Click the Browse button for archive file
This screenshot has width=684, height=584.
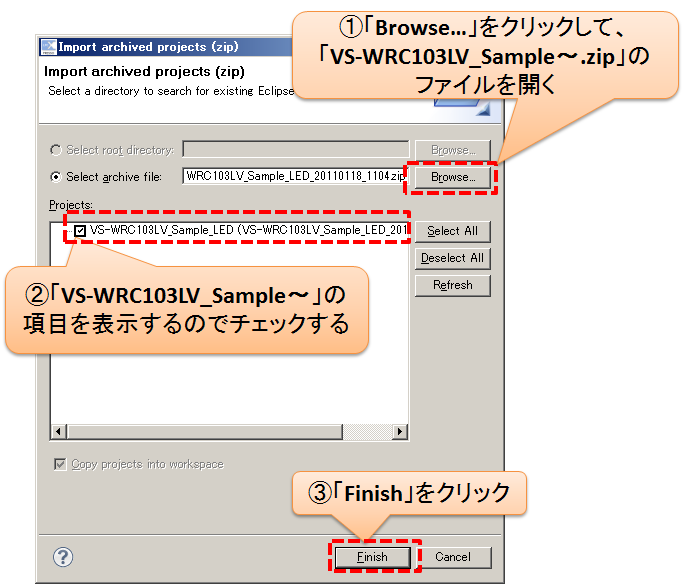coord(452,177)
